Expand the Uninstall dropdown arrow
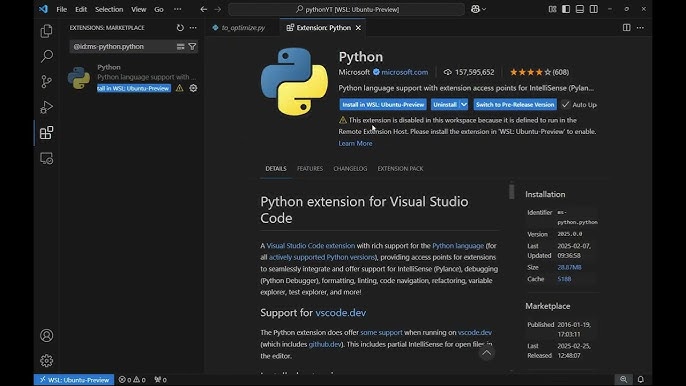 (x=464, y=105)
